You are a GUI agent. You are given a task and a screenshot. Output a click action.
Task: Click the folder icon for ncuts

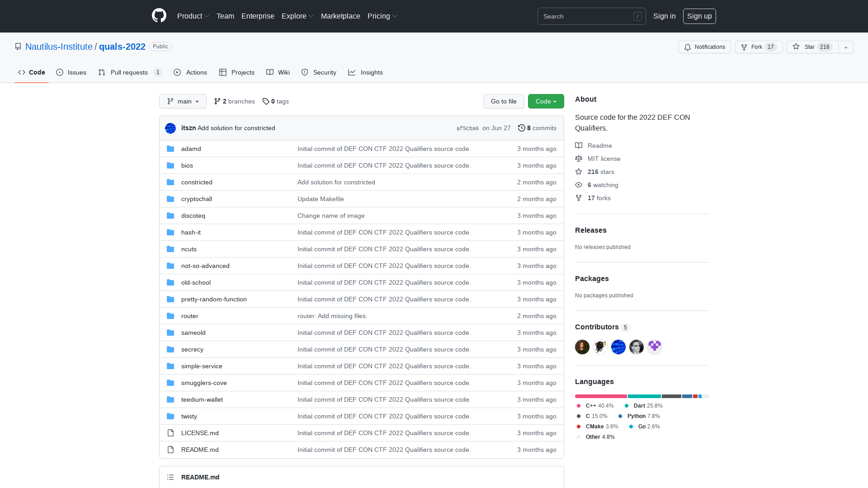tap(170, 249)
